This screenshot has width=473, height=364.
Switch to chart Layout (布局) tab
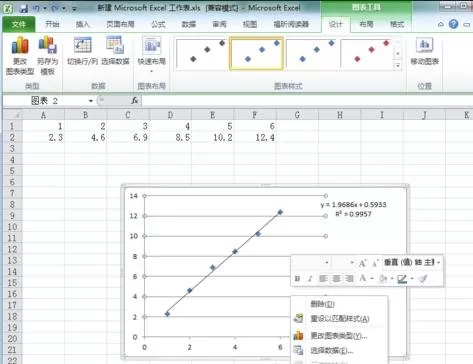tap(366, 24)
